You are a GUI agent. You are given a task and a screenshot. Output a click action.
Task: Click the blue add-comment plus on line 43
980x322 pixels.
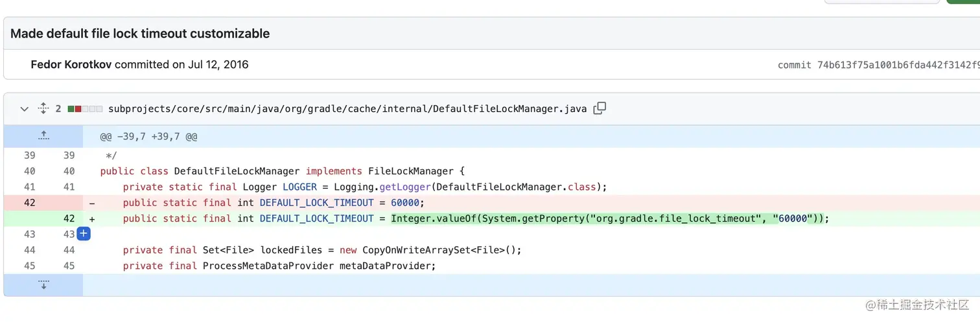pyautogui.click(x=84, y=234)
